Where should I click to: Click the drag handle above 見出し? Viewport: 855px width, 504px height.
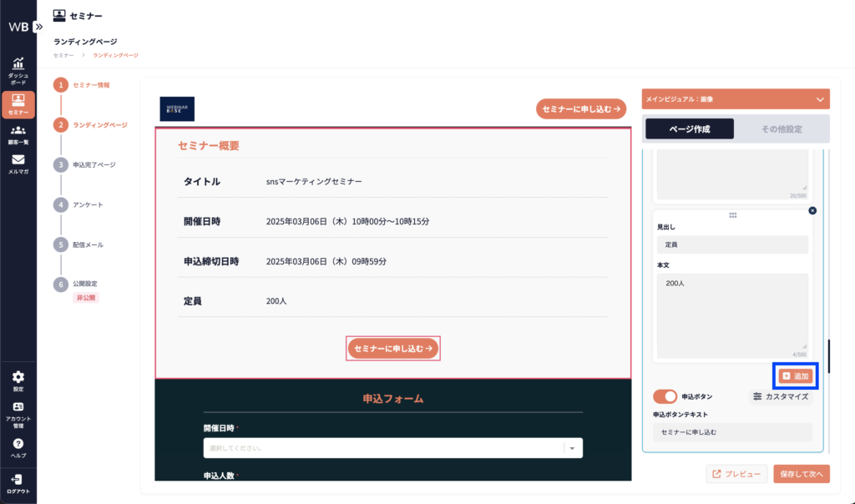click(x=732, y=215)
